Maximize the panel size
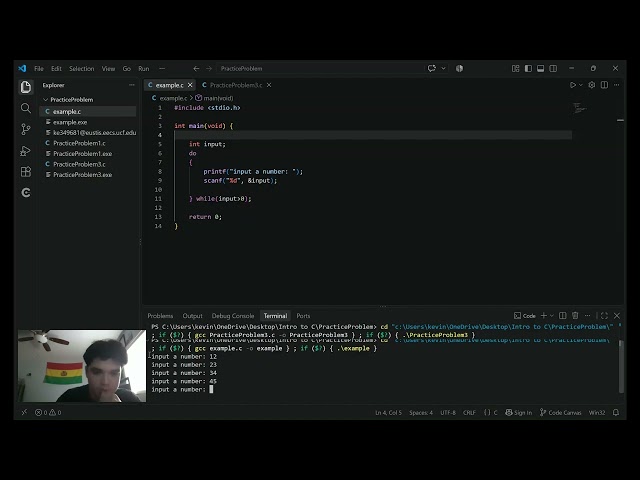Image resolution: width=640 pixels, height=480 pixels. pos(604,316)
